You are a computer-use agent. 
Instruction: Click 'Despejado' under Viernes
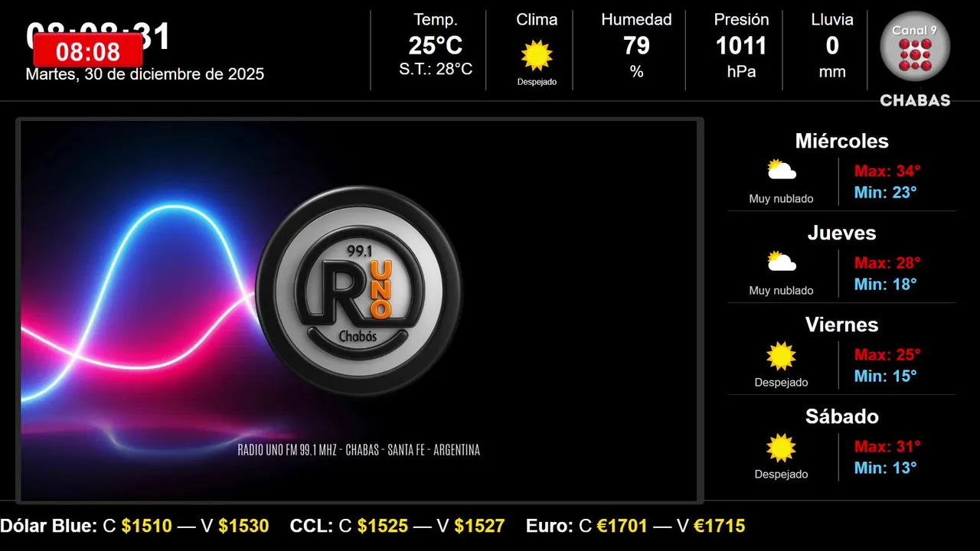pos(781,383)
